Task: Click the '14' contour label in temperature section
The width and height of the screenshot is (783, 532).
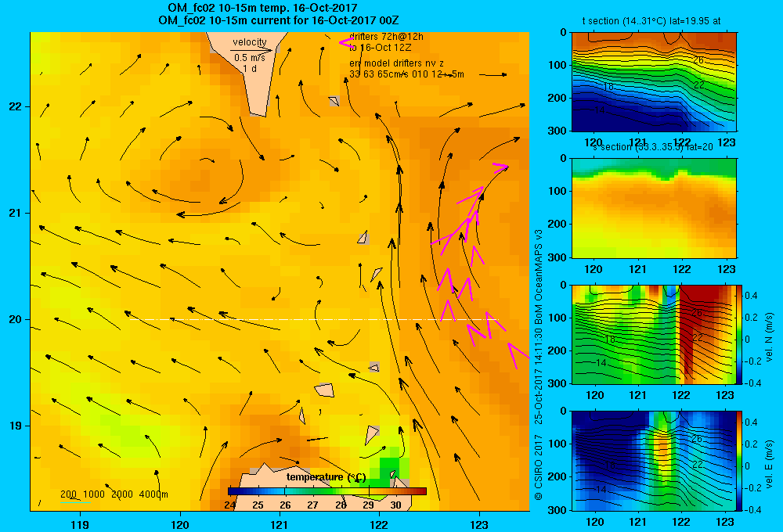Action: pyautogui.click(x=599, y=110)
